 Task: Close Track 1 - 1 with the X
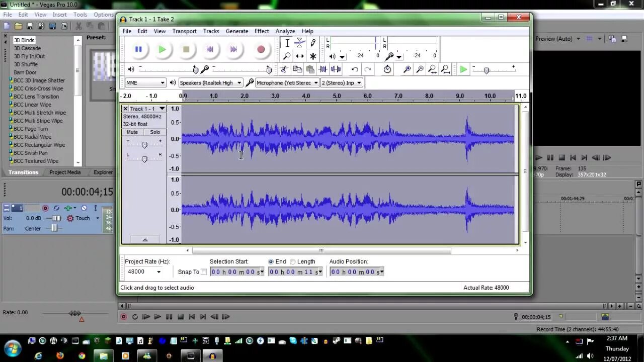tap(125, 109)
